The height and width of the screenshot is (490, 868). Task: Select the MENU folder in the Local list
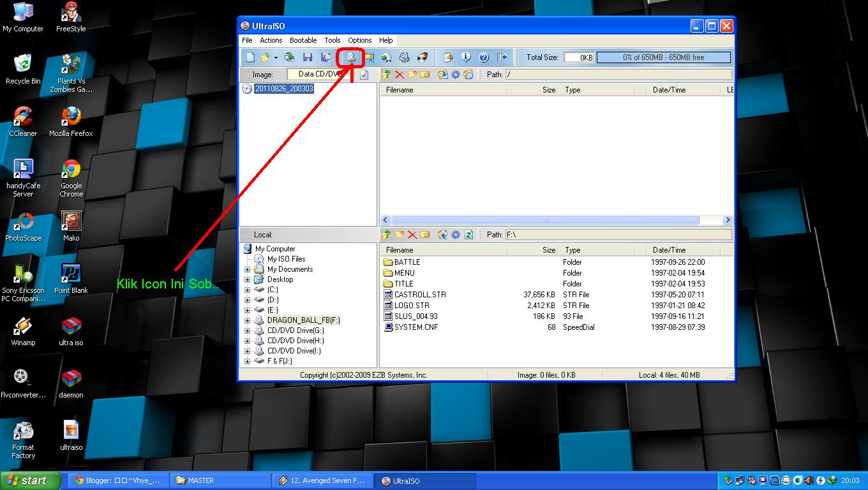coord(405,273)
